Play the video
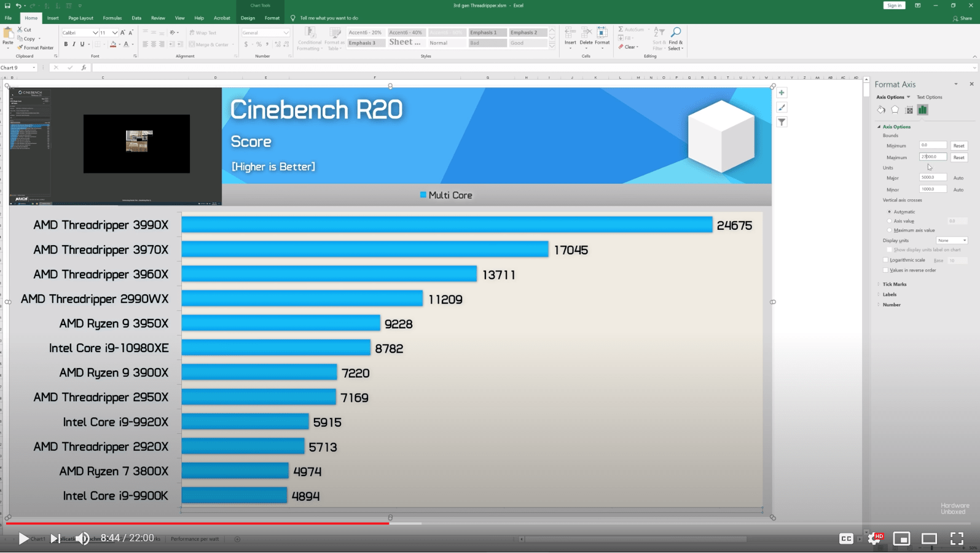The image size is (980, 553). point(23,539)
